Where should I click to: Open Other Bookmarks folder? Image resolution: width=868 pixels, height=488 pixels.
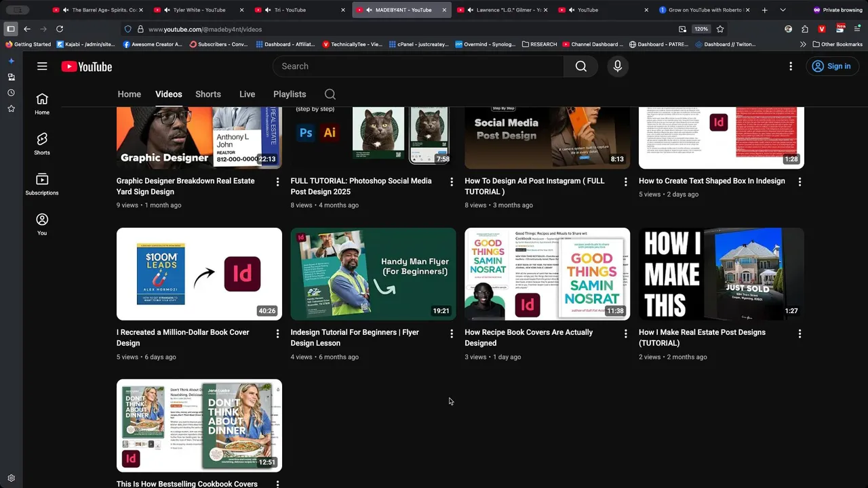(x=837, y=44)
